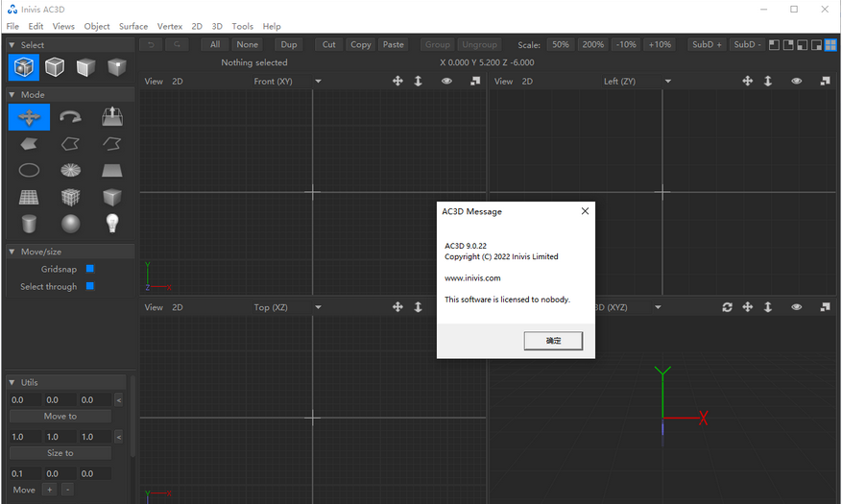This screenshot has height=504, width=842.
Task: Click the rotate/refresh icon in 3D view
Action: tap(727, 307)
